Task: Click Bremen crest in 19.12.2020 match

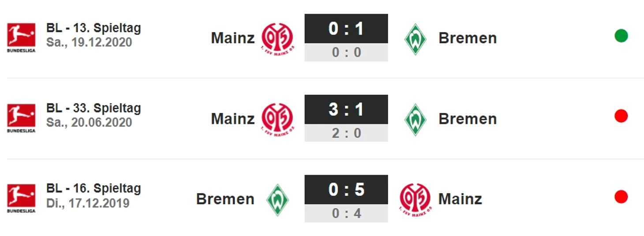Action: point(415,38)
